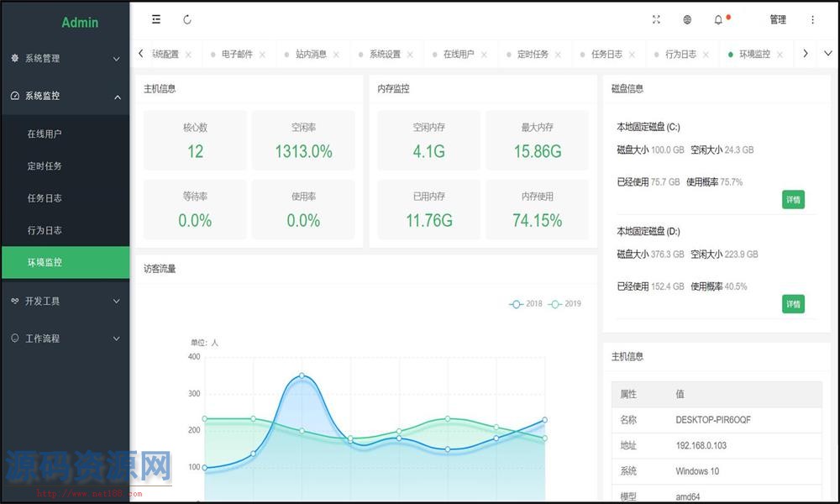Click the refresh page icon
840x504 pixels.
click(x=187, y=20)
